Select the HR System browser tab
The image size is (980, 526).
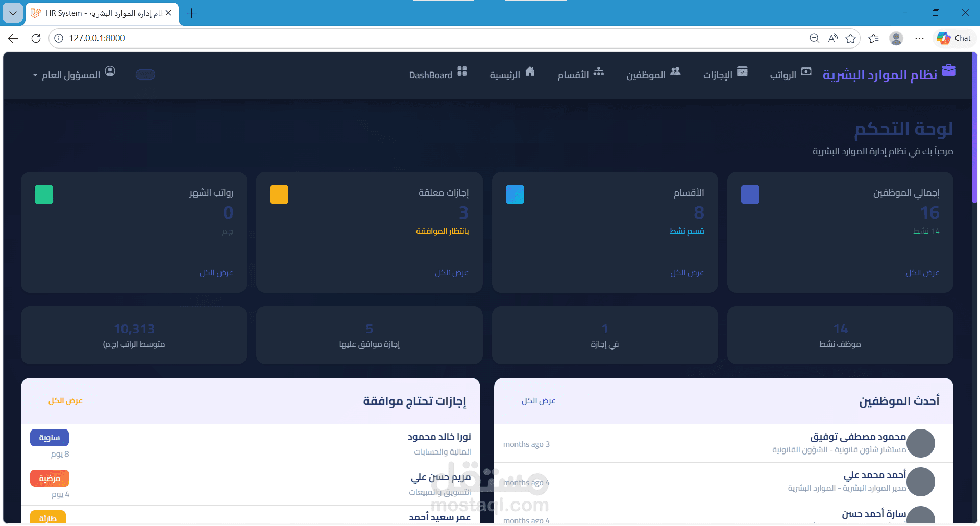97,13
